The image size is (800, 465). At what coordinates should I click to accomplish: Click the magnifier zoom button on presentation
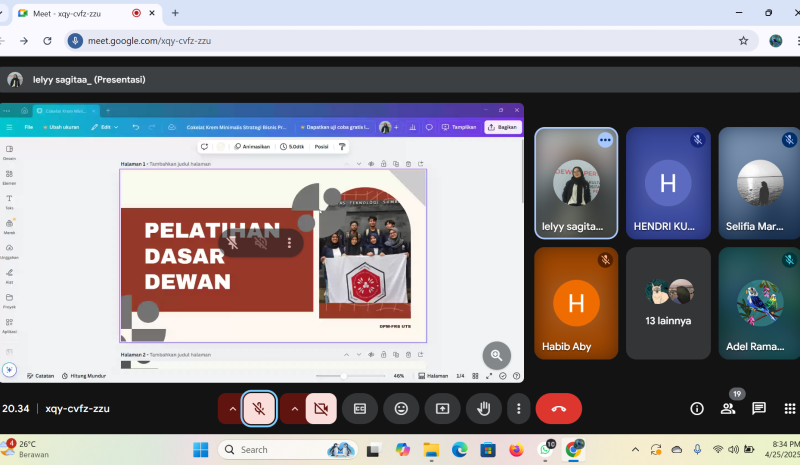tap(496, 355)
